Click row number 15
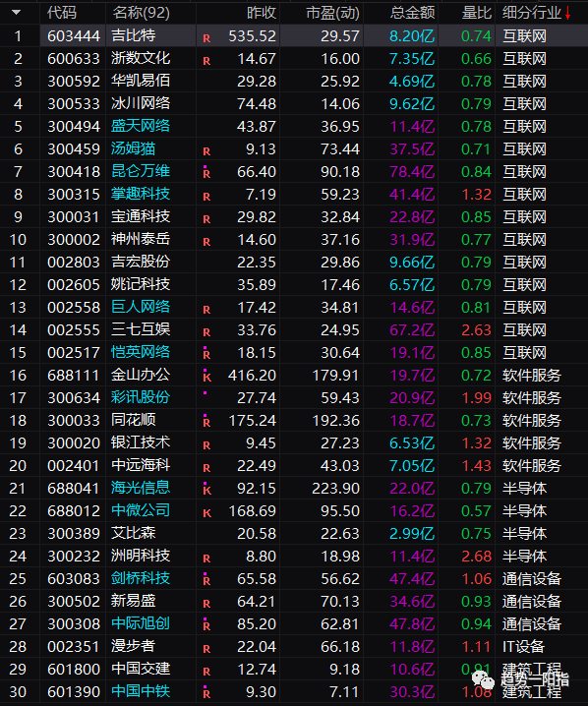 click(18, 353)
